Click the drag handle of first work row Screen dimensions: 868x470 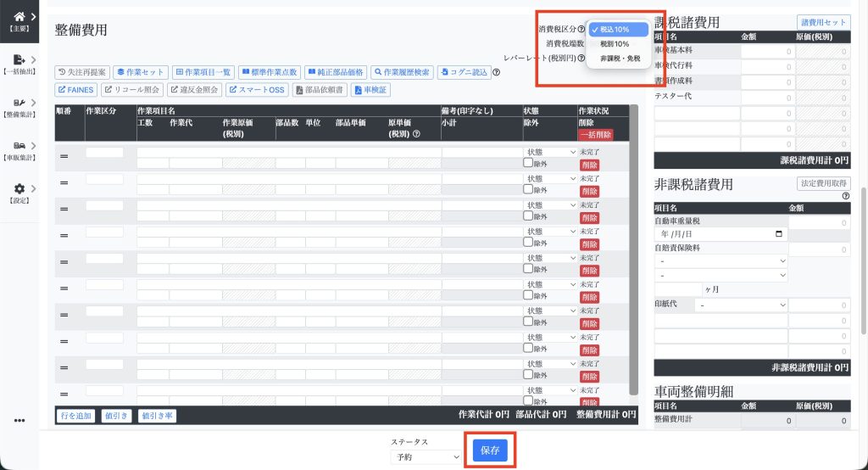64,156
